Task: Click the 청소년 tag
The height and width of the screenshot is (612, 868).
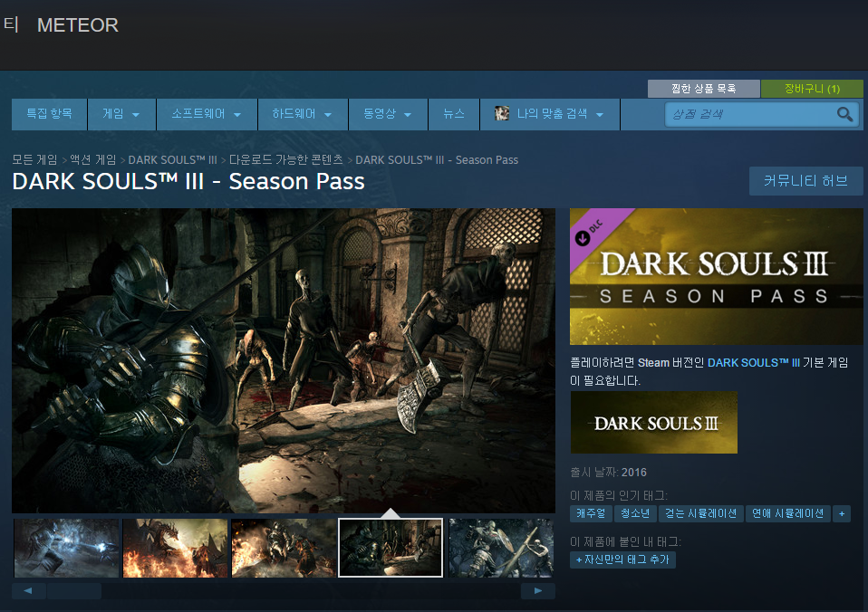Action: tap(635, 513)
